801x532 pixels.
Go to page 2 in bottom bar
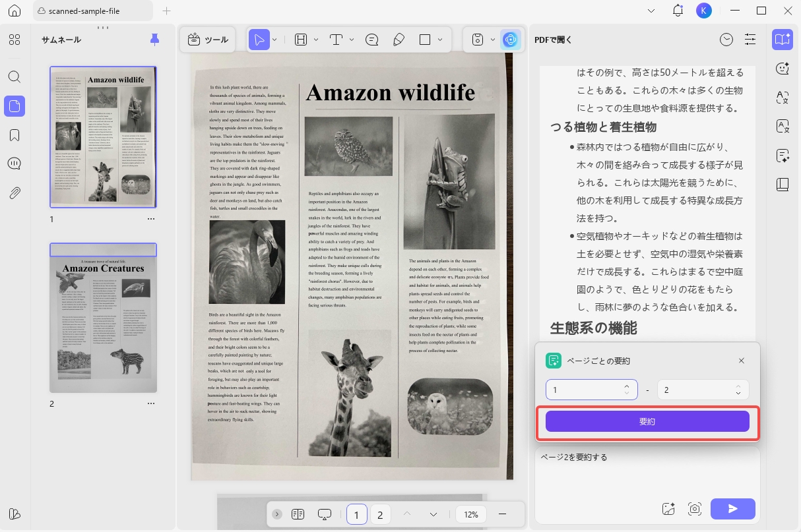(380, 514)
